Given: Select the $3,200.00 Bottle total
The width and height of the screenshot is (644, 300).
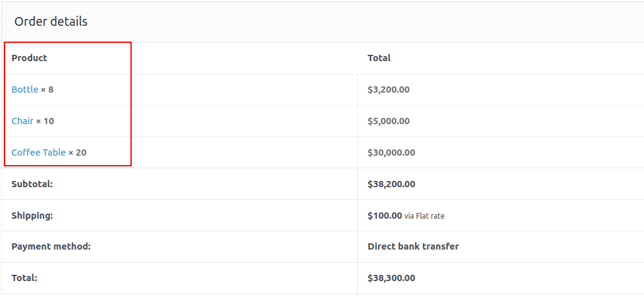Looking at the screenshot, I should (388, 89).
